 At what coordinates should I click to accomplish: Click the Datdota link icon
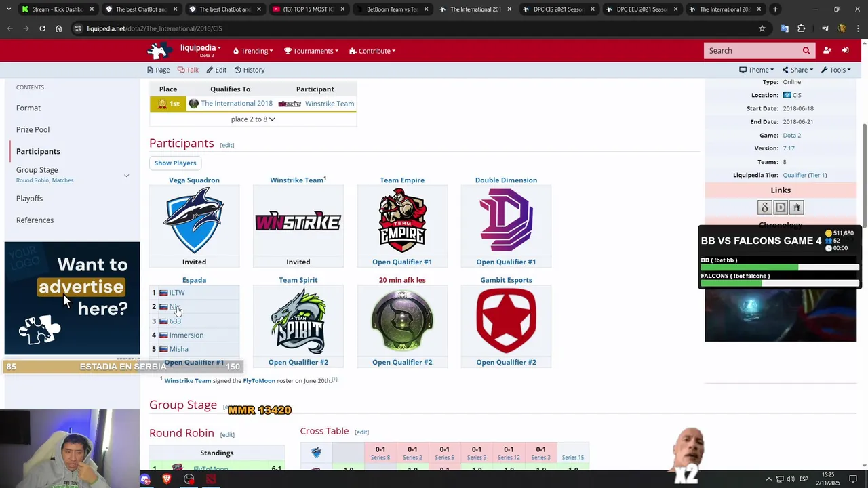(x=764, y=207)
